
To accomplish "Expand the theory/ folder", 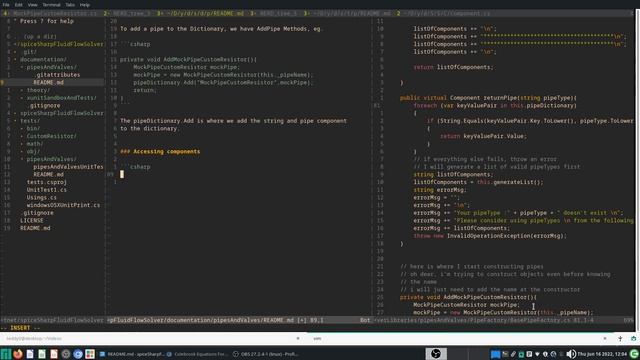I will (38, 90).
